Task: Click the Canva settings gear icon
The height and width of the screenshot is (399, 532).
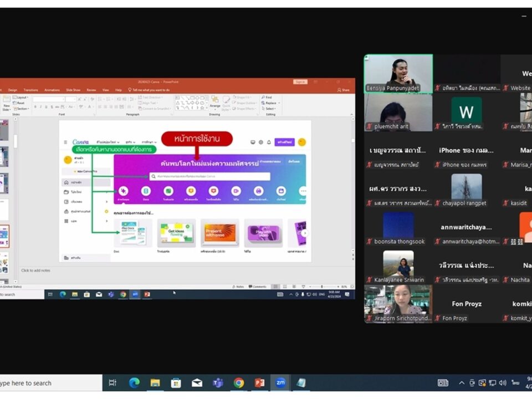Action: point(261,142)
